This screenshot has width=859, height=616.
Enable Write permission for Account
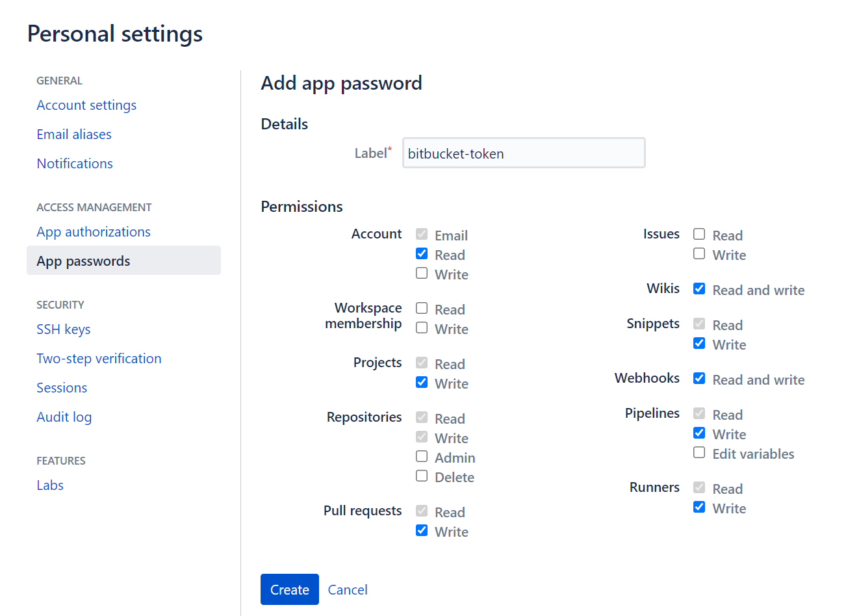tap(422, 274)
